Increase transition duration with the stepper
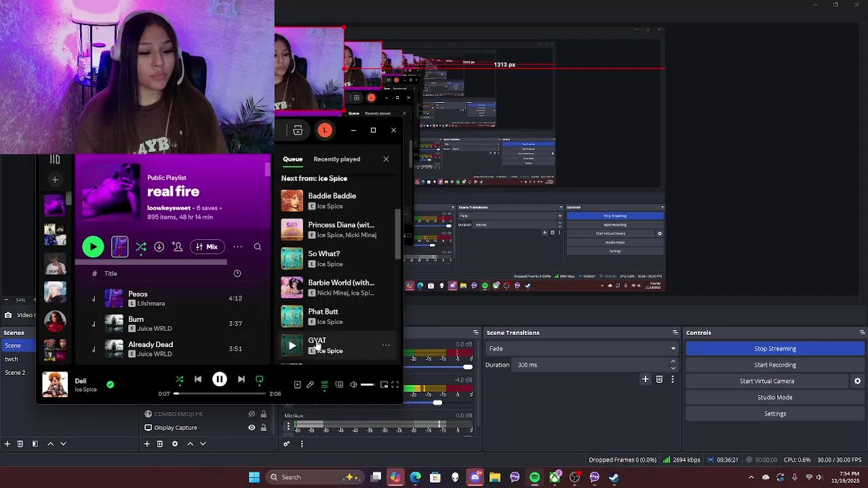 click(x=673, y=361)
